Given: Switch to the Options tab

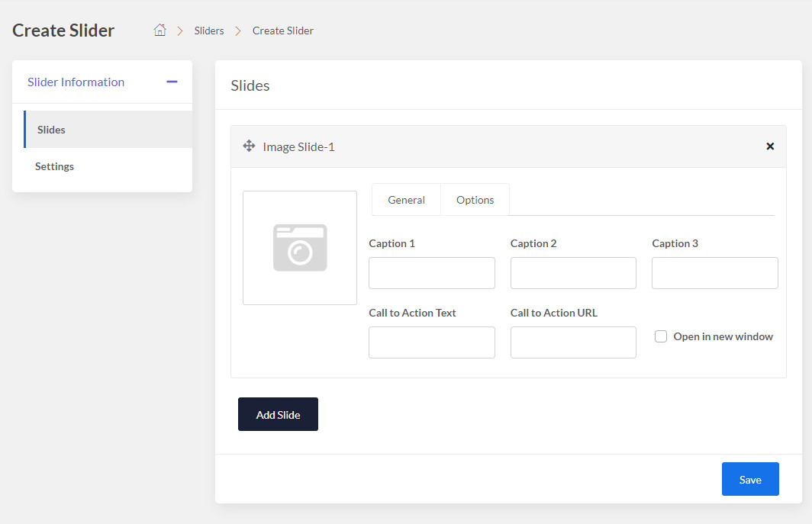Looking at the screenshot, I should tap(475, 199).
